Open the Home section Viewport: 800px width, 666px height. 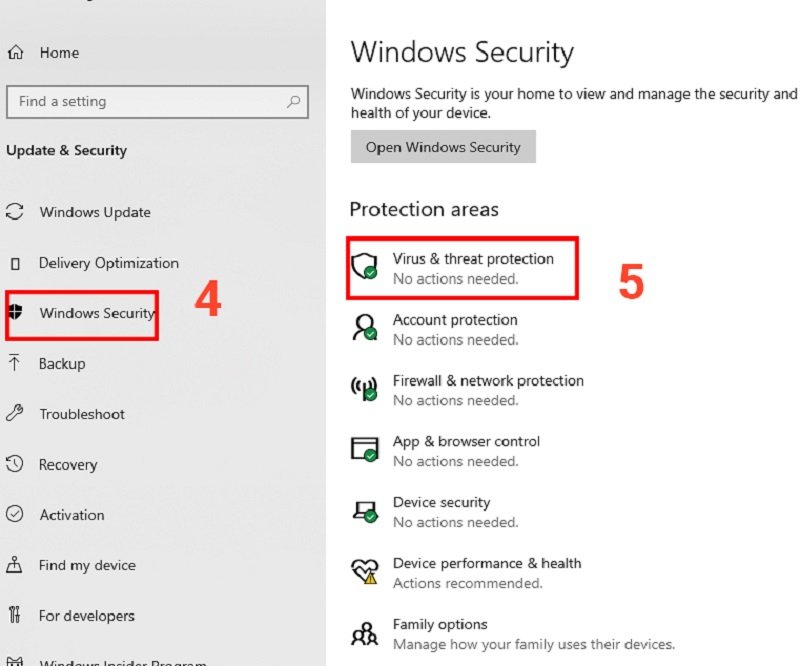coord(55,52)
